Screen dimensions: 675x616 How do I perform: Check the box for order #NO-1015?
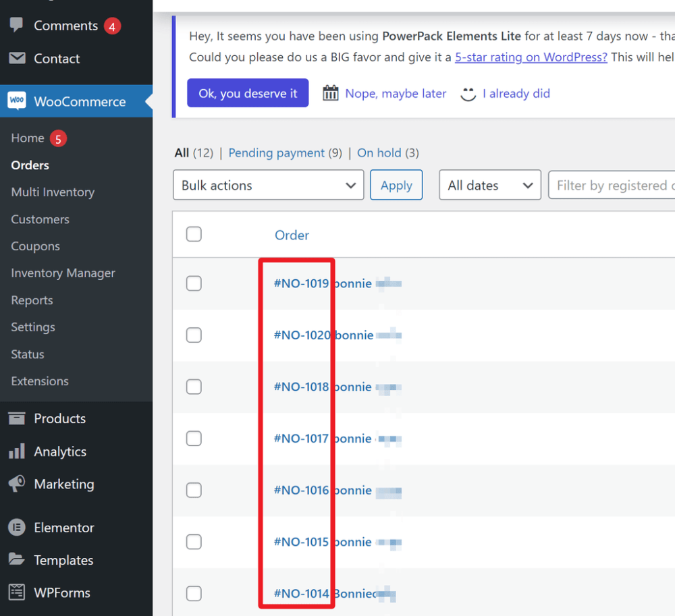click(194, 542)
